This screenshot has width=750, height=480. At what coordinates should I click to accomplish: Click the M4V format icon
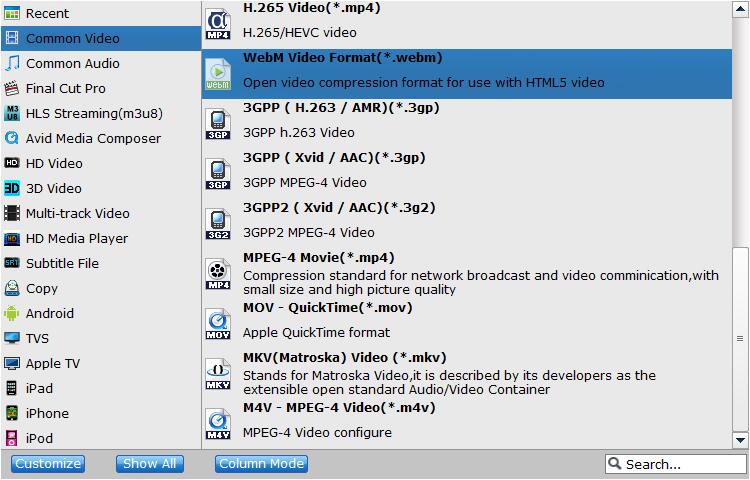tap(218, 424)
